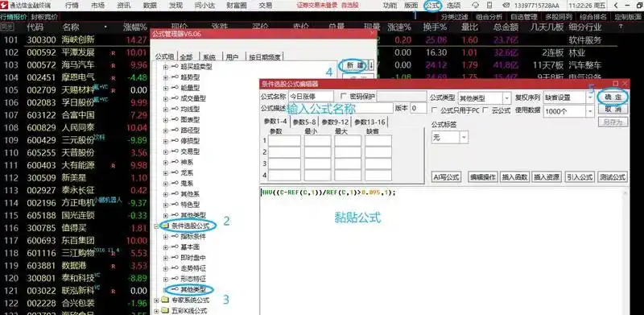Switch to the 行情 tab in top bar
The height and width of the screenshot is (315, 644).
click(72, 6)
